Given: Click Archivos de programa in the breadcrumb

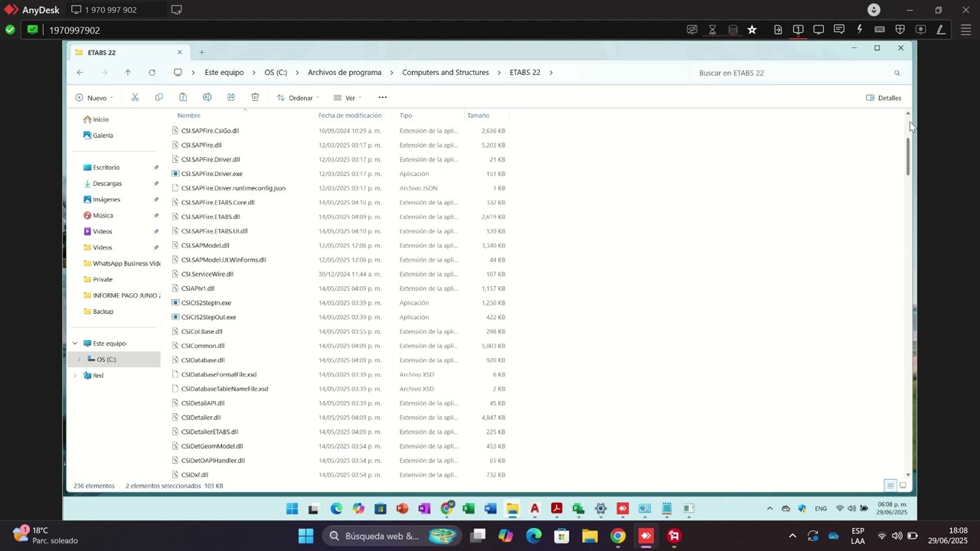Looking at the screenshot, I should point(345,73).
